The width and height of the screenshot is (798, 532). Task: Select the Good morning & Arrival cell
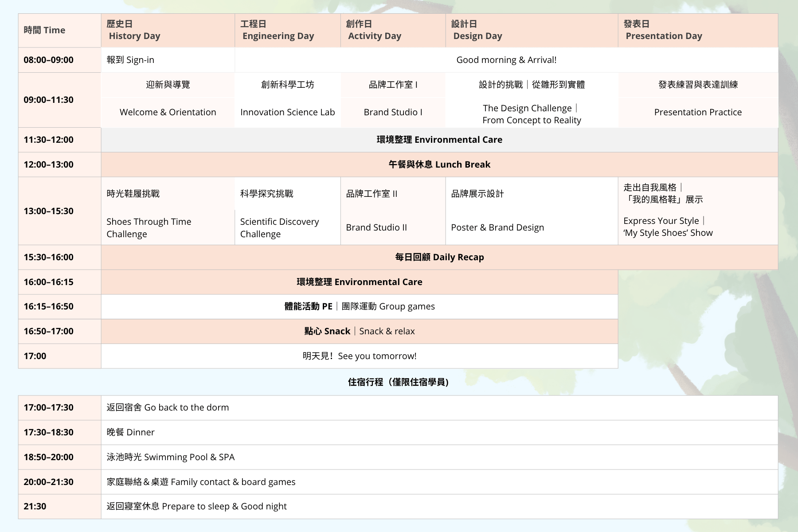(x=506, y=60)
